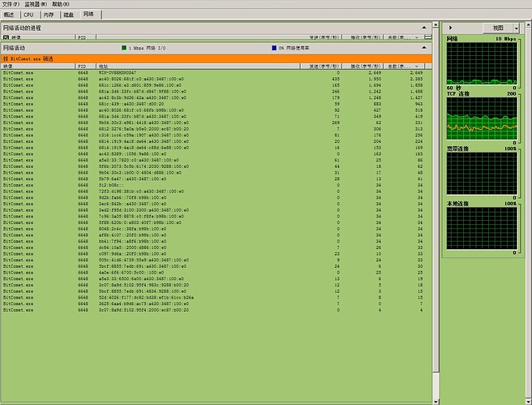The width and height of the screenshot is (532, 405).
Task: Open the 监视器 (Monitor) menu
Action: [36, 4]
